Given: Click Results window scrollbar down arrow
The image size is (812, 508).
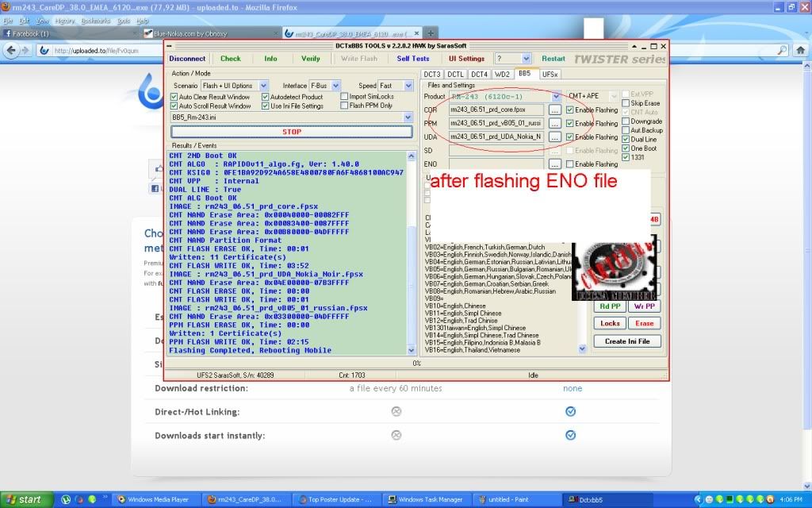Looking at the screenshot, I should (412, 350).
